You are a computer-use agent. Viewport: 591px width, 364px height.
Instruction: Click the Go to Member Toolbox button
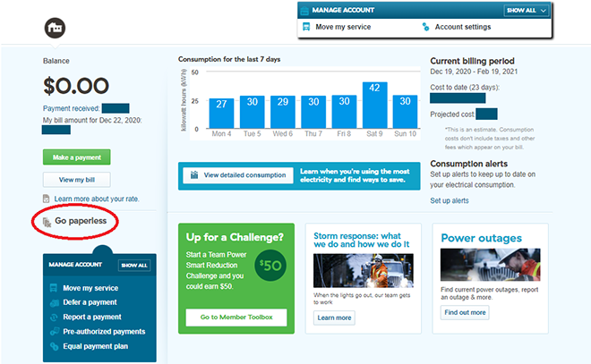[236, 317]
